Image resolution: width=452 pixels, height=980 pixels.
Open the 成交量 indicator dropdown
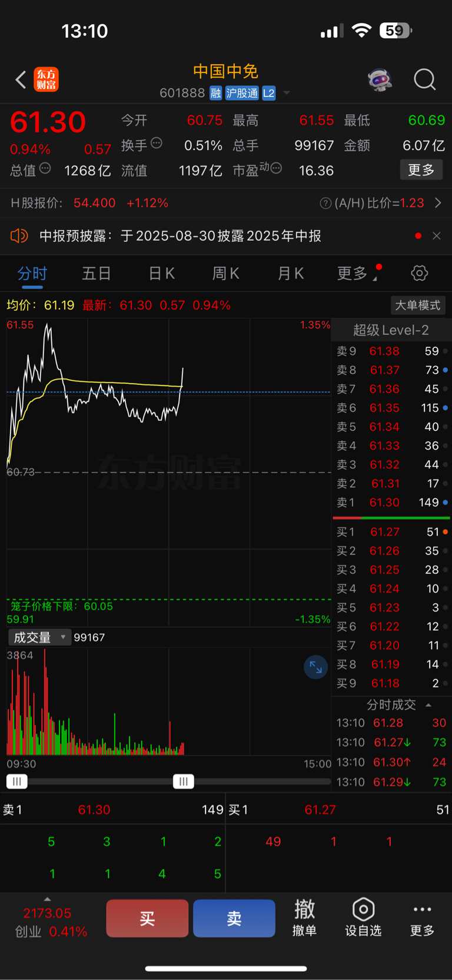pyautogui.click(x=39, y=637)
